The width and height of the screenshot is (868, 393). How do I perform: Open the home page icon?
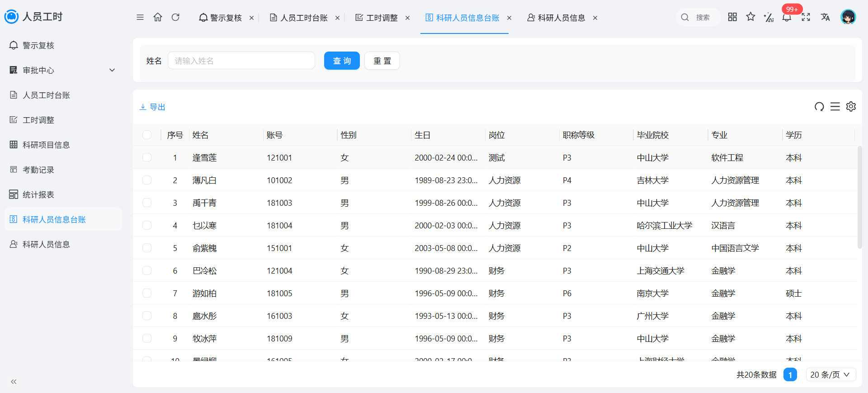158,17
